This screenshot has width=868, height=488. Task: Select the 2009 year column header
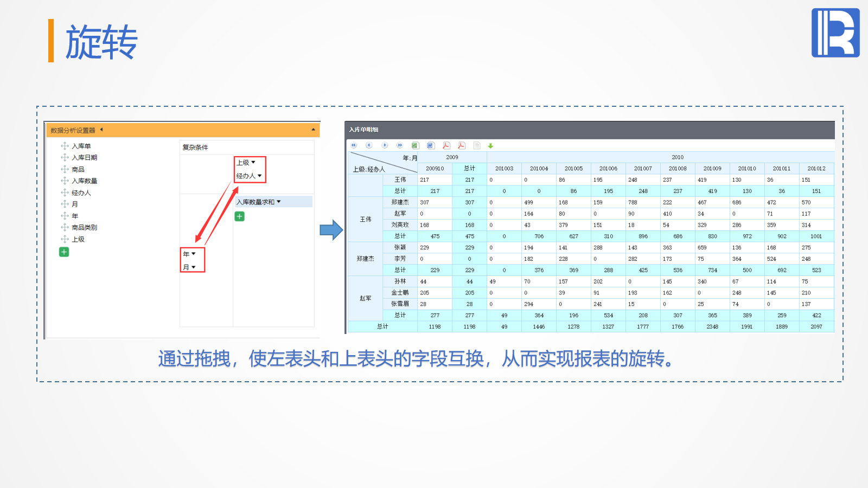[452, 157]
